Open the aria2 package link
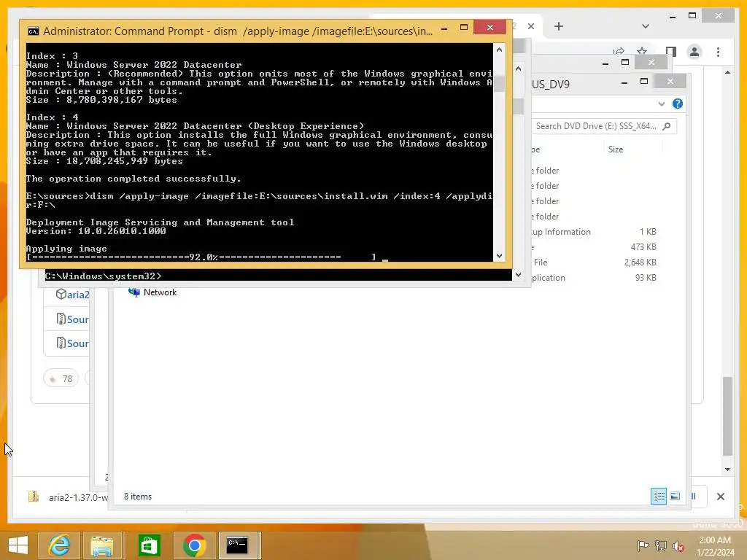The height and width of the screenshot is (560, 747). pyautogui.click(x=77, y=295)
